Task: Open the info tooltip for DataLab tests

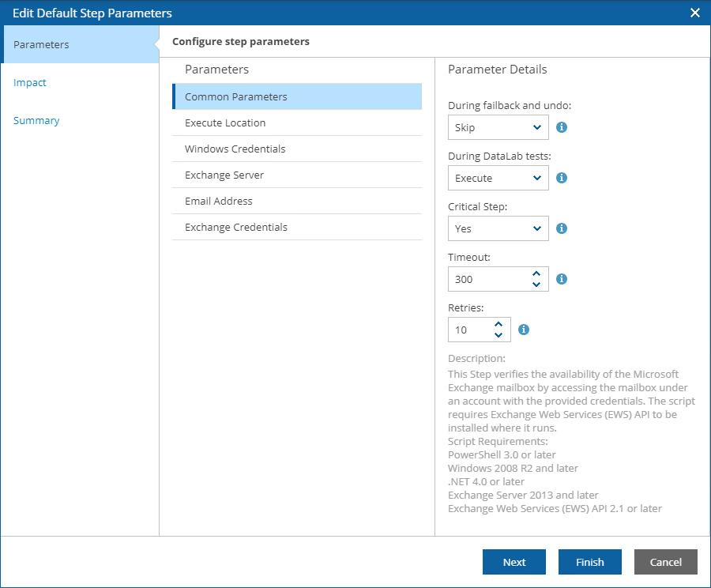Action: coord(561,178)
